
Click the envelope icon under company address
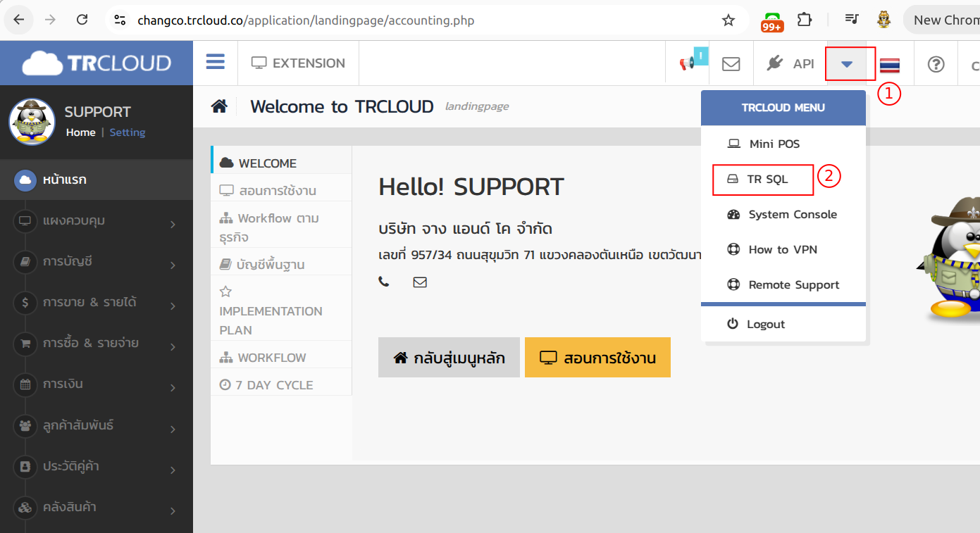tap(420, 282)
